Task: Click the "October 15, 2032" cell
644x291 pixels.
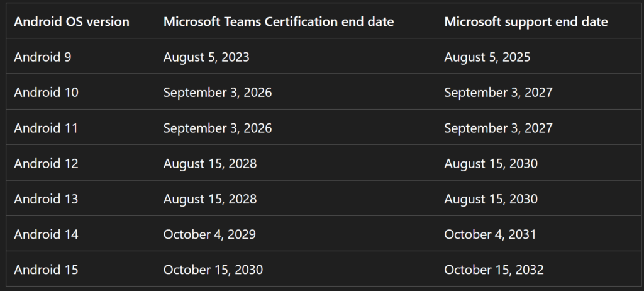Action: pyautogui.click(x=494, y=270)
